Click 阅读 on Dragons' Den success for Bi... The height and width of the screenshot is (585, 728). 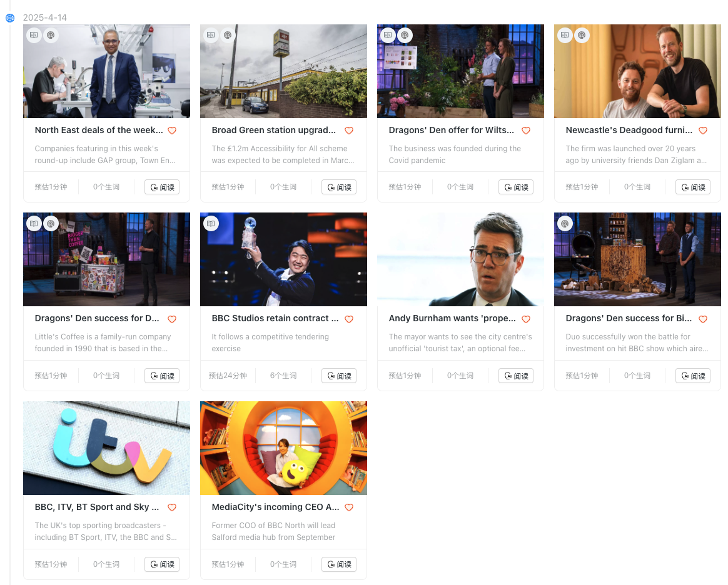tap(693, 376)
